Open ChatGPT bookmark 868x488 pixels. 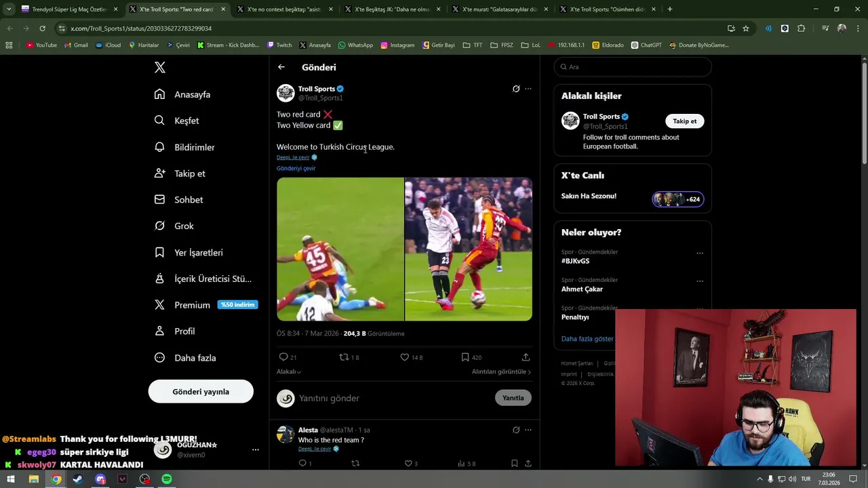(x=646, y=45)
